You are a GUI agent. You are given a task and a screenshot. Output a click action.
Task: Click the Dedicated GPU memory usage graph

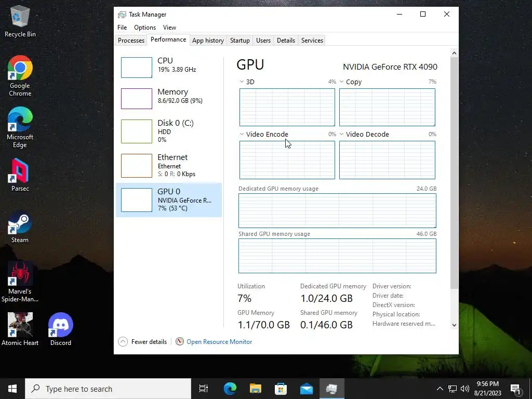(337, 211)
